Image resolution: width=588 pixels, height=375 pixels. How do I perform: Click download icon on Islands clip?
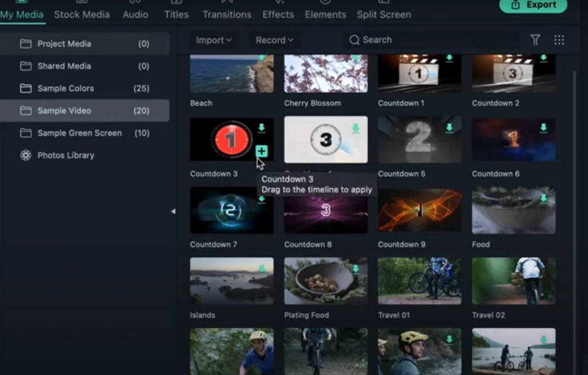point(262,269)
